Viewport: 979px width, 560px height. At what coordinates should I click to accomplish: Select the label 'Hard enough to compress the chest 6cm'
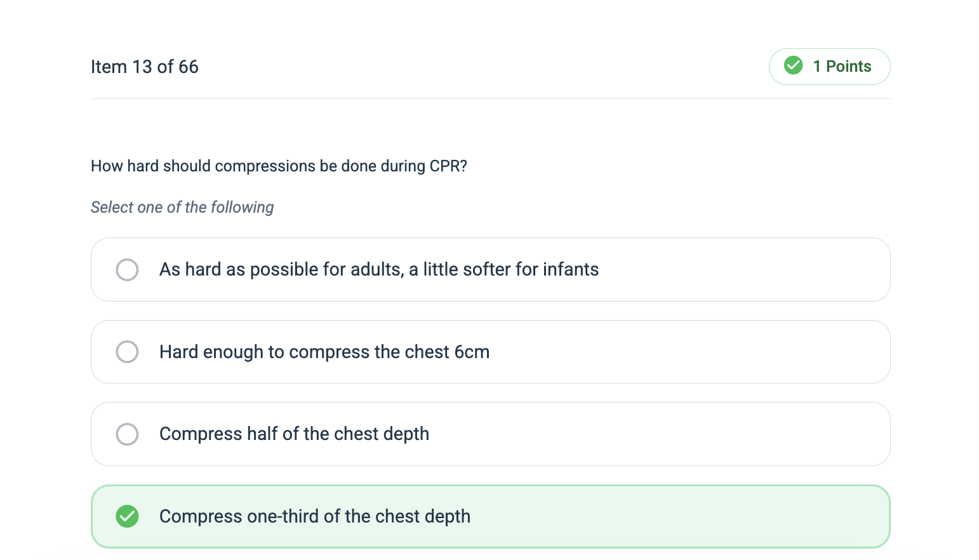click(324, 352)
